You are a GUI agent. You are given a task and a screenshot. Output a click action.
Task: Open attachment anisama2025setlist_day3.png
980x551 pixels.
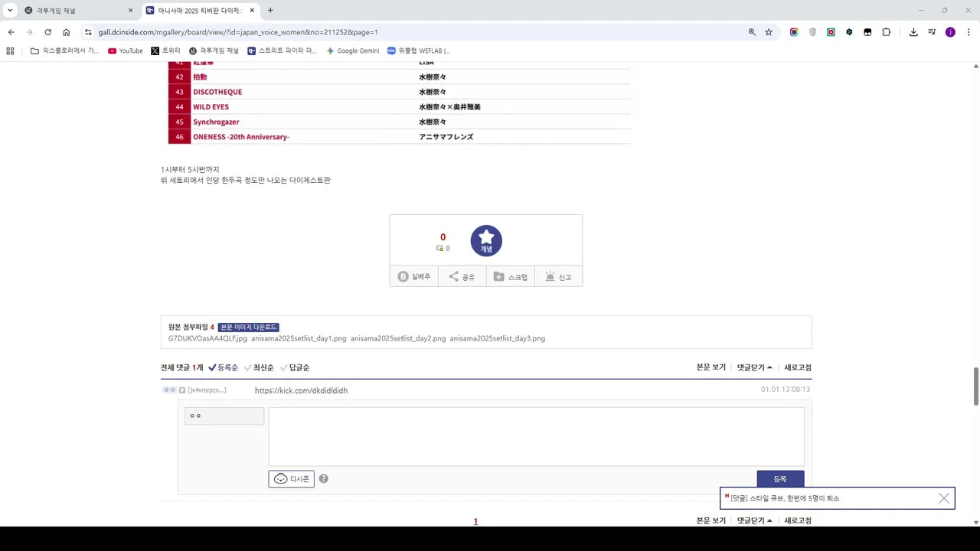tap(498, 338)
